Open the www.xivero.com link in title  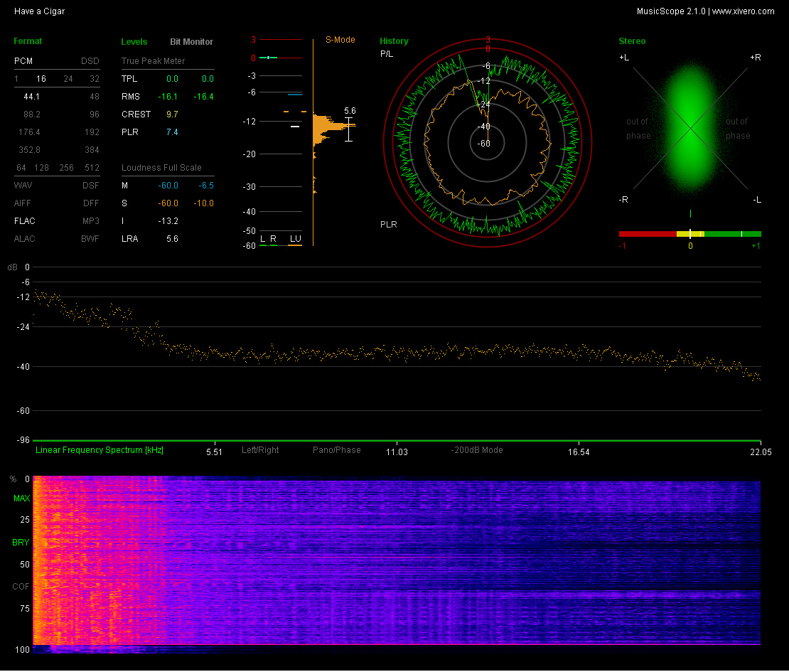point(744,11)
